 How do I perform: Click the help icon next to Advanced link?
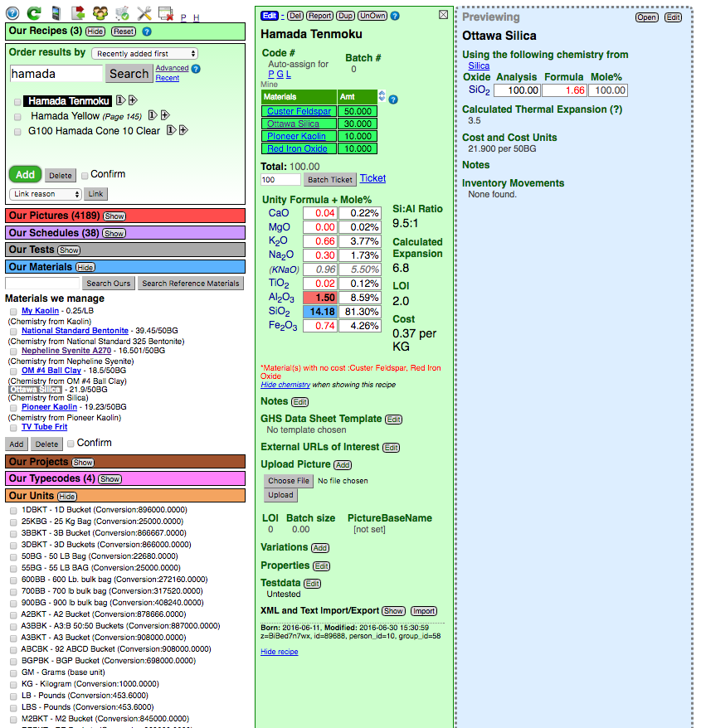(196, 69)
